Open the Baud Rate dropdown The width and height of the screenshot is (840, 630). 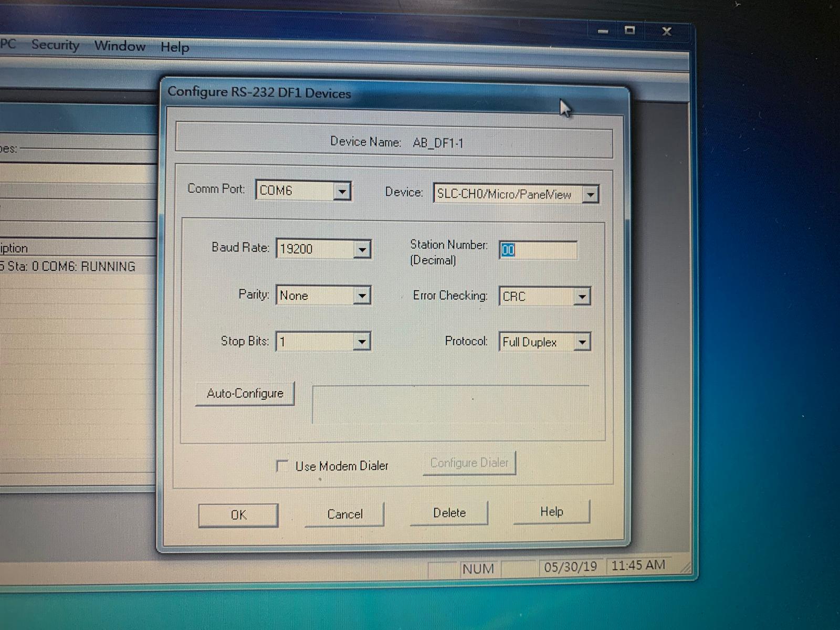coord(362,249)
